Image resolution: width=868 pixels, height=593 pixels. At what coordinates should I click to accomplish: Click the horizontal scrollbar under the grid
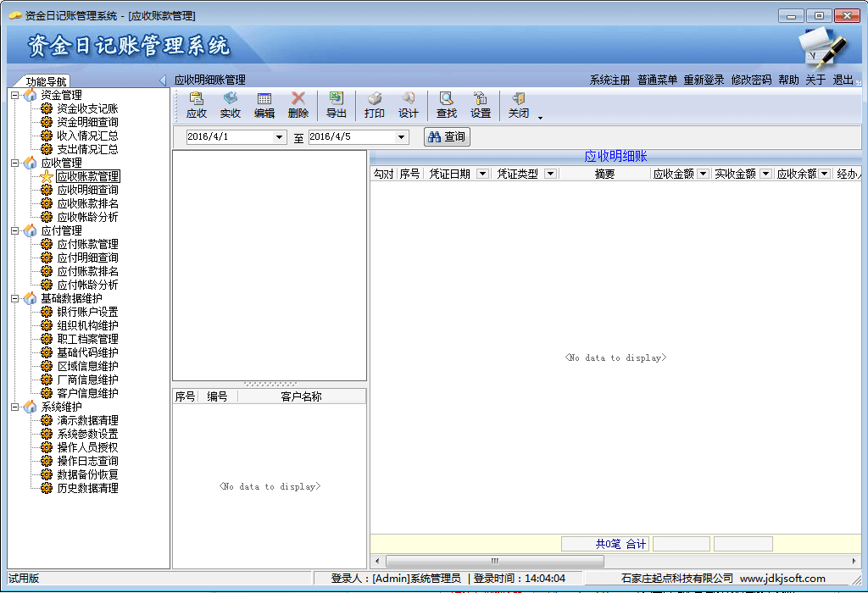pyautogui.click(x=495, y=561)
